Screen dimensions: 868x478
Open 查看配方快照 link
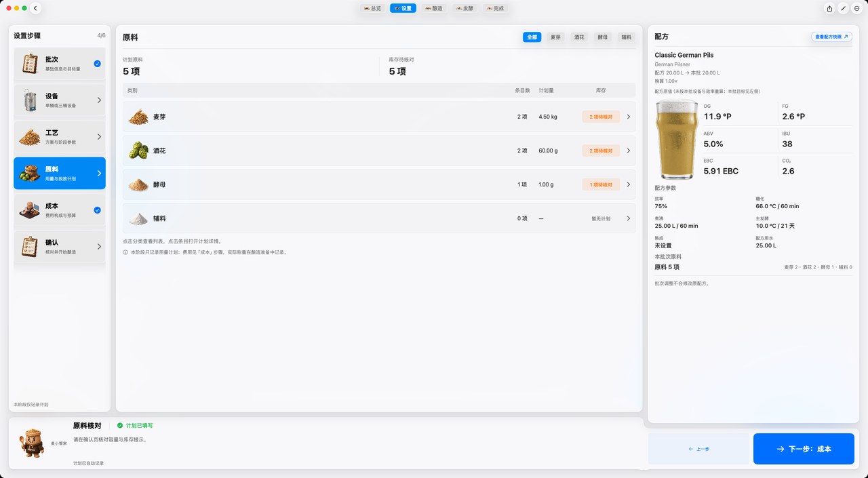831,37
